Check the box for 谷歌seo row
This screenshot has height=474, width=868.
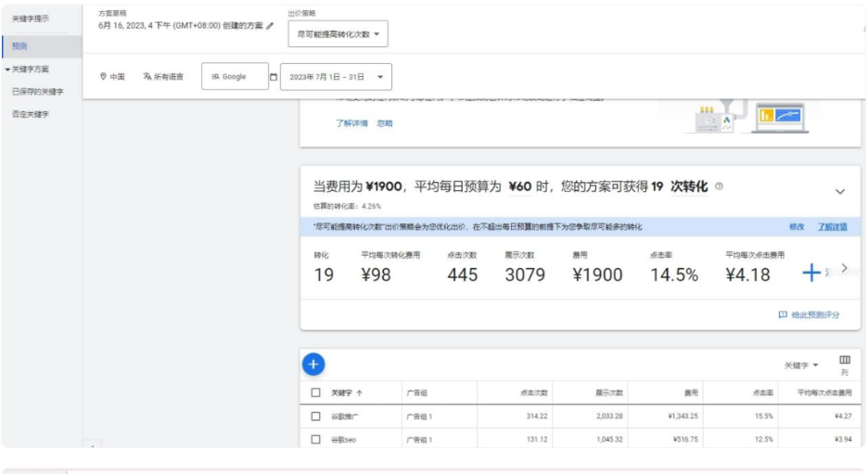coord(315,439)
